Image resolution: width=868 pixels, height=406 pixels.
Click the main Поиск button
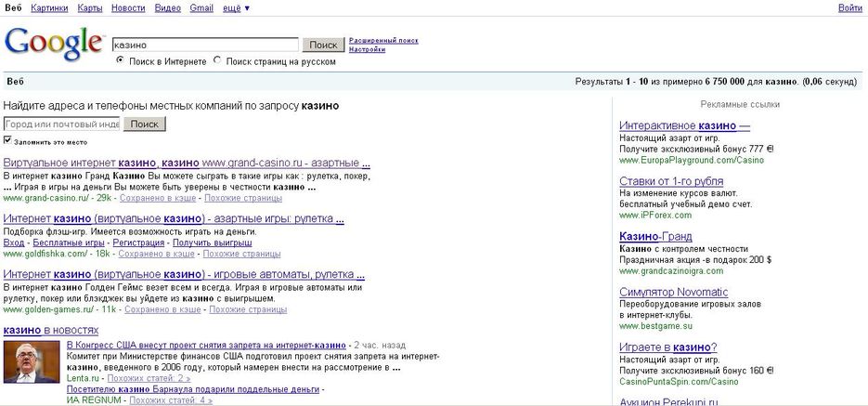[323, 45]
